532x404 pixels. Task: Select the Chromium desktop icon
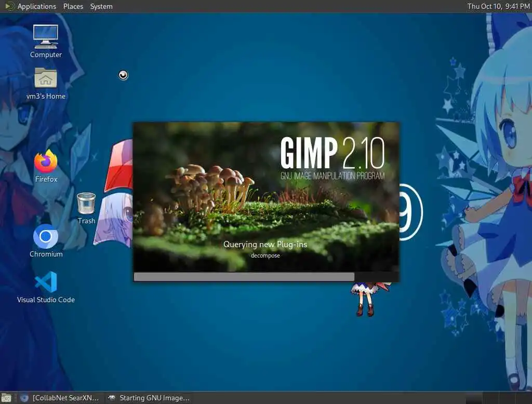click(46, 241)
